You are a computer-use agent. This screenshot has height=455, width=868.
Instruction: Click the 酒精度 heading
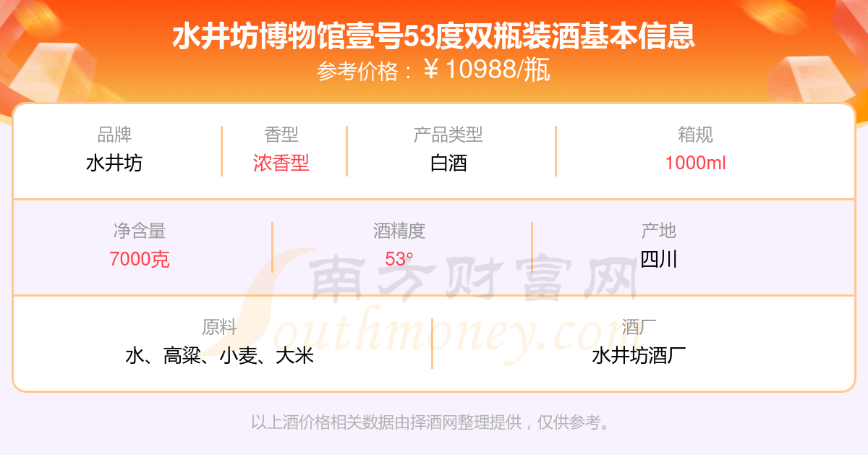pyautogui.click(x=399, y=231)
